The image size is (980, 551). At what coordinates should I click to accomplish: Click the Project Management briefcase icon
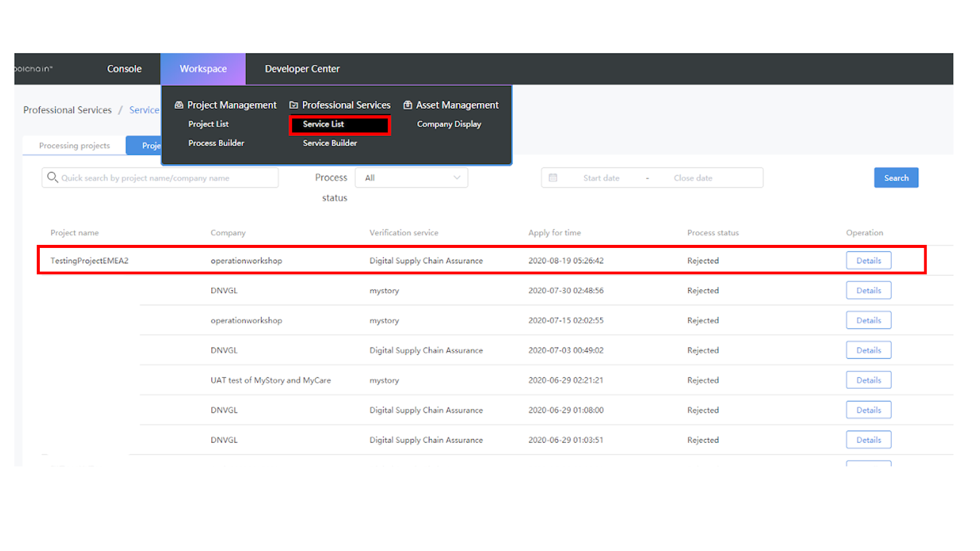tap(179, 105)
